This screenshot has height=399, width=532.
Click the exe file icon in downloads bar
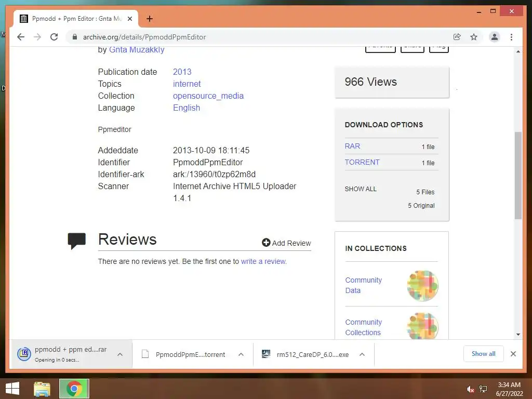tap(266, 354)
